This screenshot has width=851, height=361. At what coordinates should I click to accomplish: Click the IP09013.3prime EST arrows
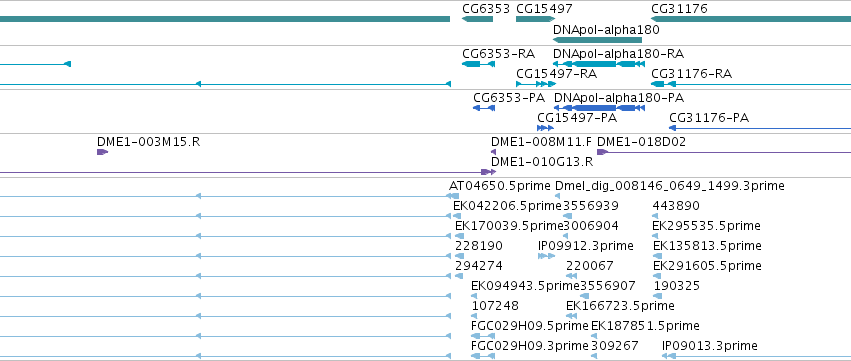tap(669, 356)
